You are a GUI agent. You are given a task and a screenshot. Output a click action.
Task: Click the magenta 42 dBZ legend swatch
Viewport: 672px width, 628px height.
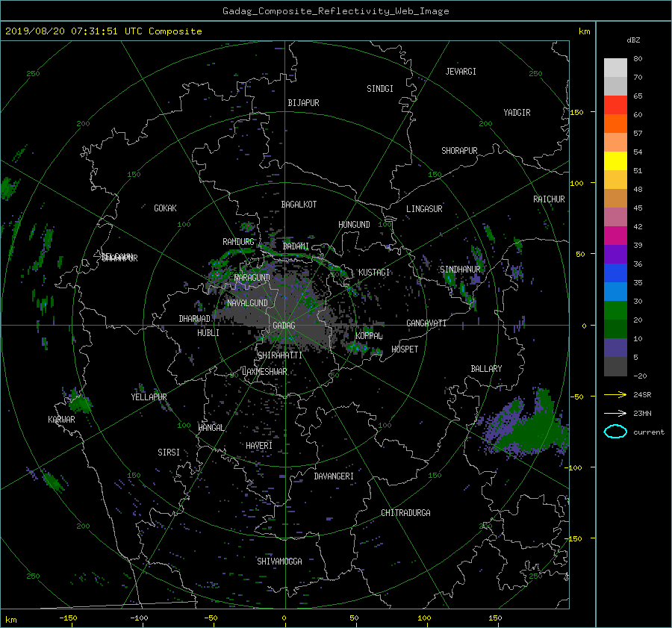(x=615, y=235)
